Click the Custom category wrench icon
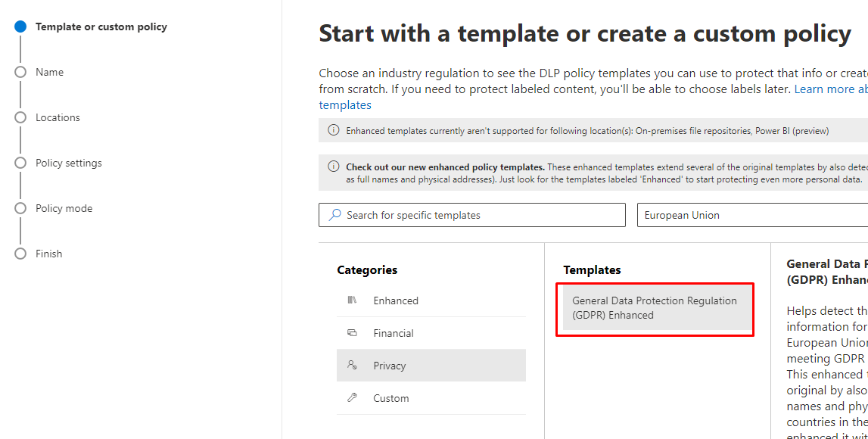Viewport: 868px width, 439px height. [352, 398]
